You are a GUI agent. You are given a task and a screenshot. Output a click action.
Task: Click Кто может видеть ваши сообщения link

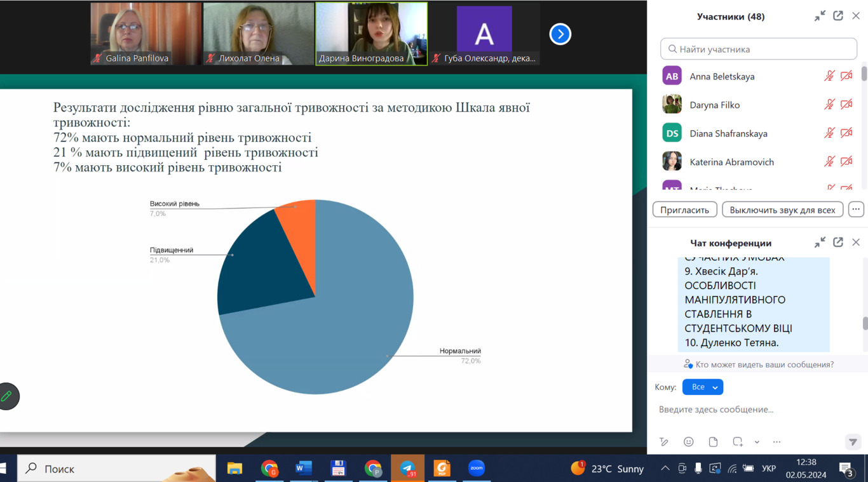coord(759,365)
